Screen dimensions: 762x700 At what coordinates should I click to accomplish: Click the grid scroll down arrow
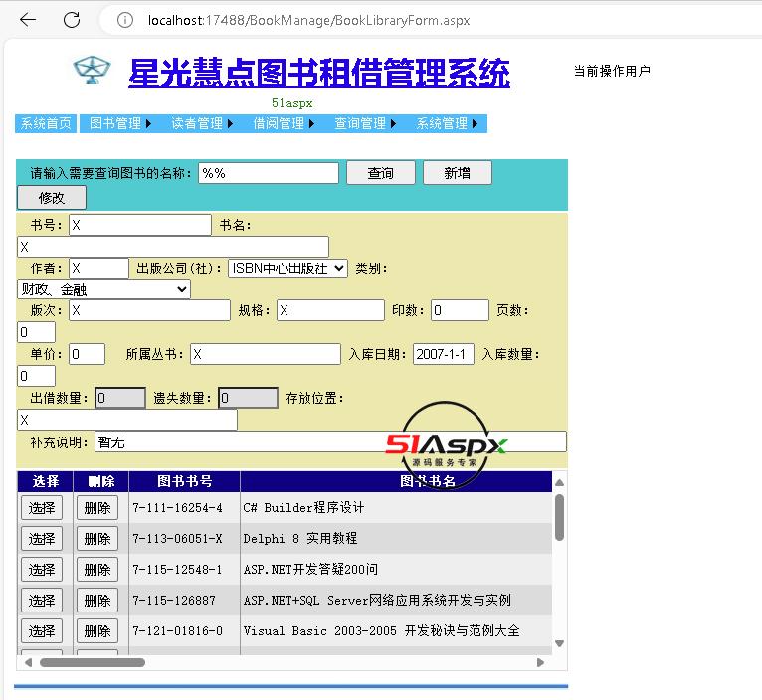(x=559, y=643)
